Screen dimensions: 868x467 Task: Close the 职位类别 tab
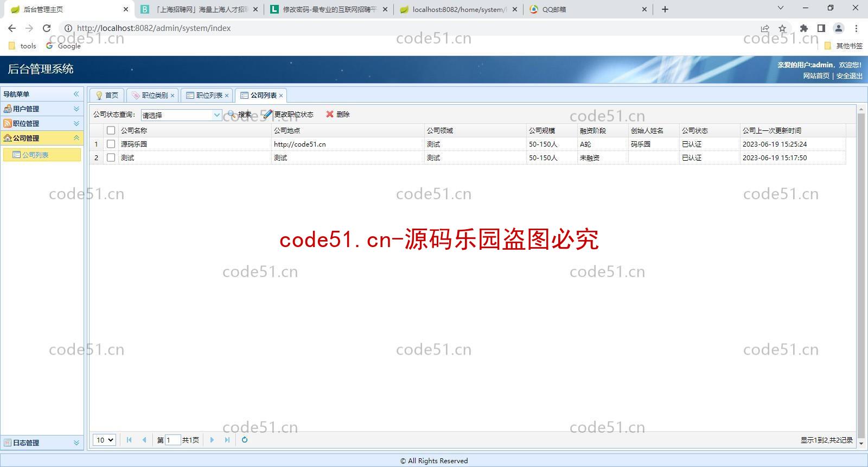[x=173, y=96]
